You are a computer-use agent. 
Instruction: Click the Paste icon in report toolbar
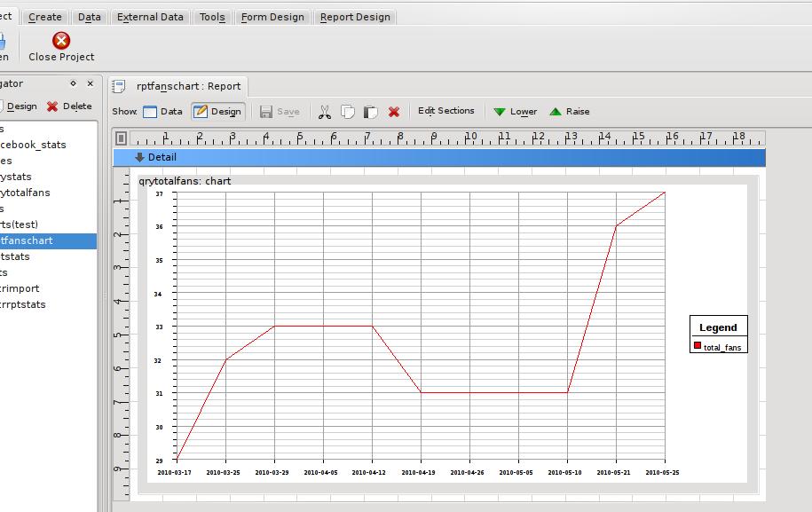tap(371, 112)
